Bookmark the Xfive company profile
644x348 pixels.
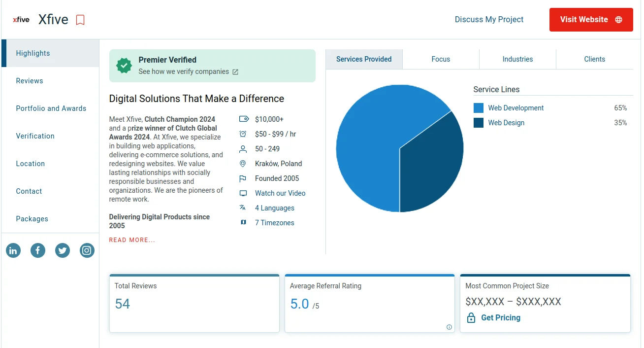click(80, 20)
